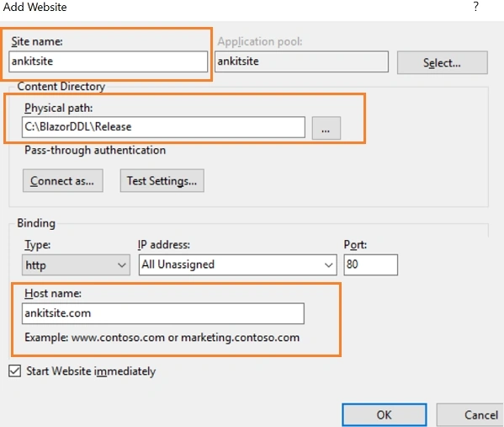Confirm with the OK button
This screenshot has width=504, height=427.
(385, 414)
